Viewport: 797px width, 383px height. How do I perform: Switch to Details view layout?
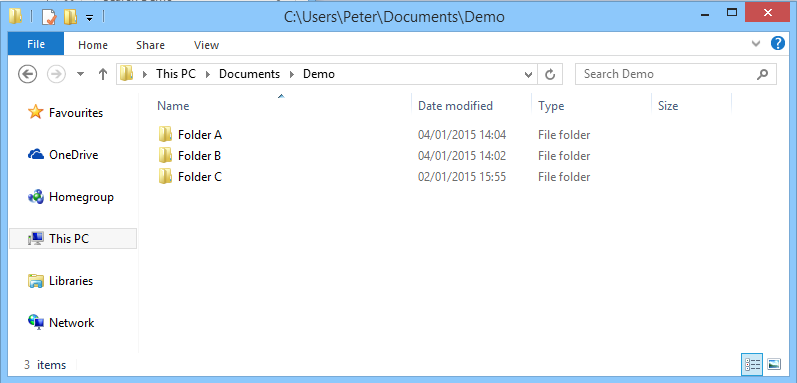tap(752, 364)
